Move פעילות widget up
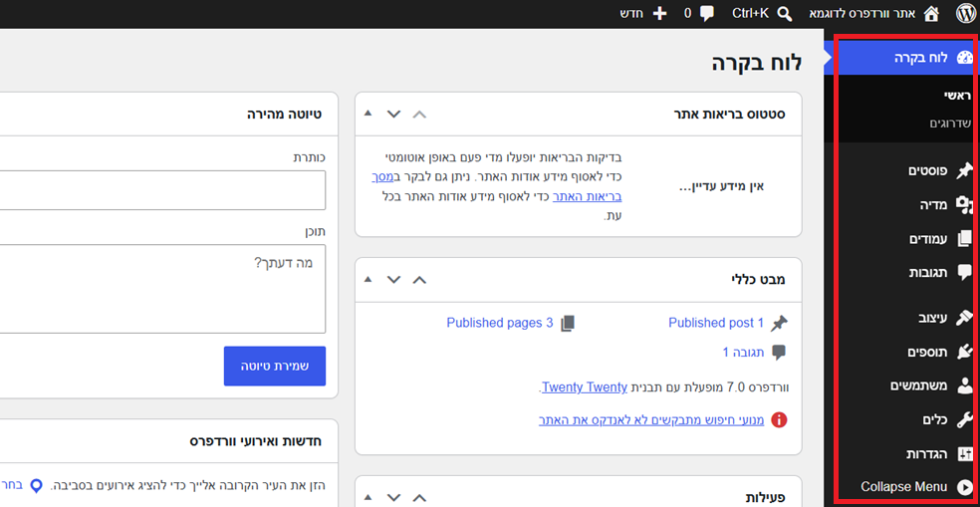This screenshot has width=980, height=507. (420, 498)
